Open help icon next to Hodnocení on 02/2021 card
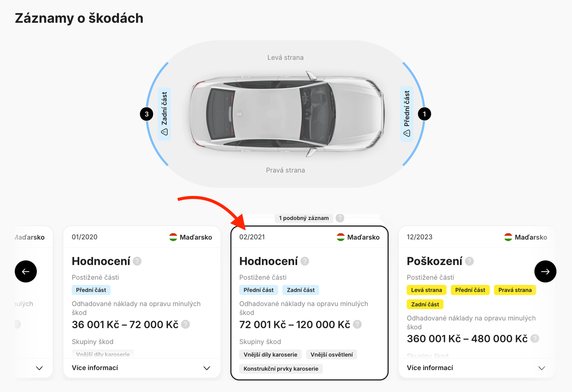Image resolution: width=572 pixels, height=392 pixels. 304,261
